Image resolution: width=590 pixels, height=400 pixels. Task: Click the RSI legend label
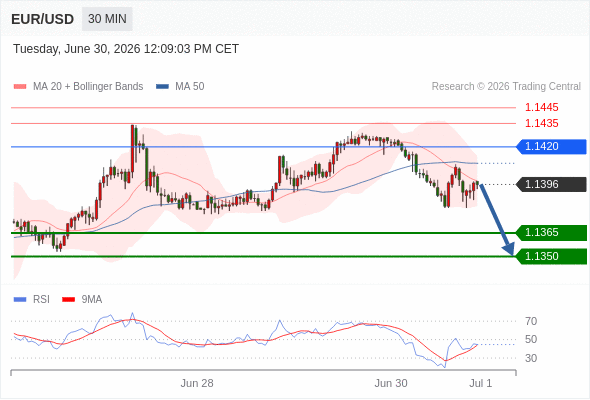41,300
